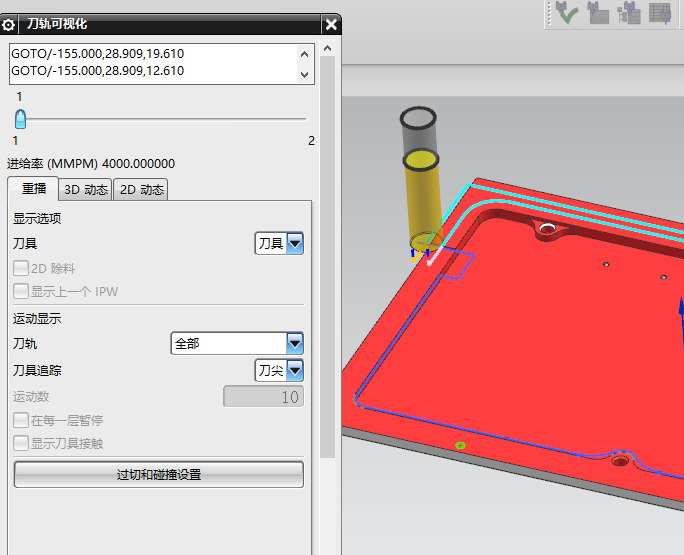
Task: Switch to the 重播 tab
Action: [x=34, y=188]
